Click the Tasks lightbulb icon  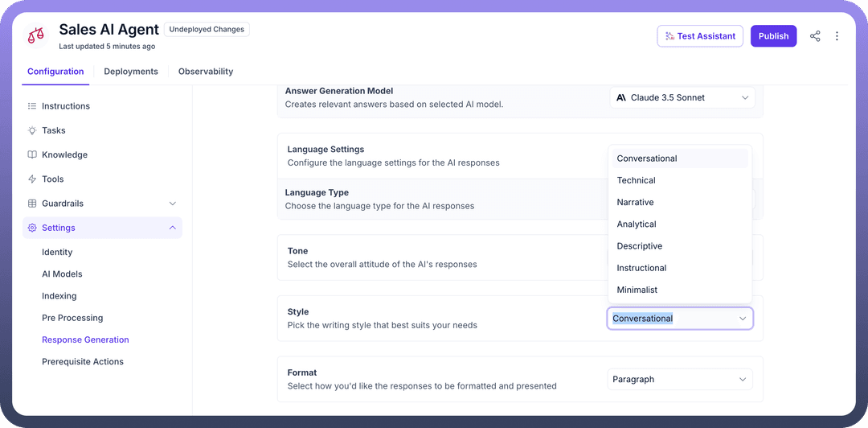[x=32, y=130]
